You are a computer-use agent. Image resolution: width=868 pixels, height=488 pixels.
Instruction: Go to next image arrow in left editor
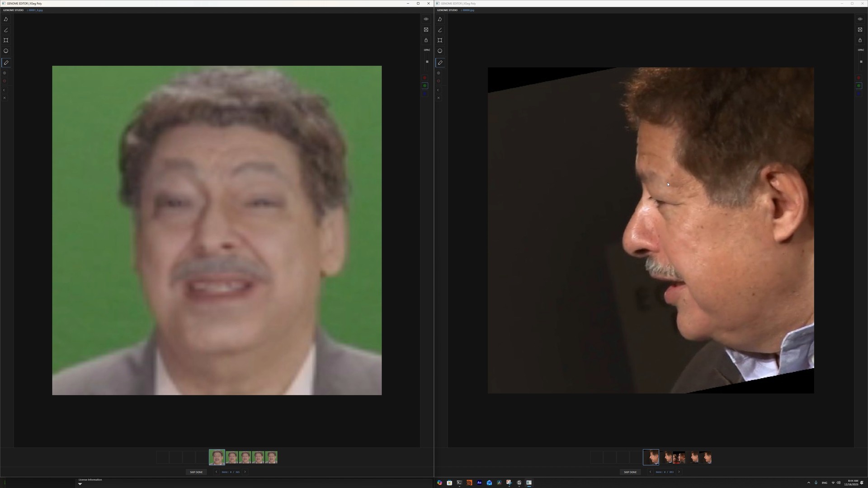(x=245, y=472)
